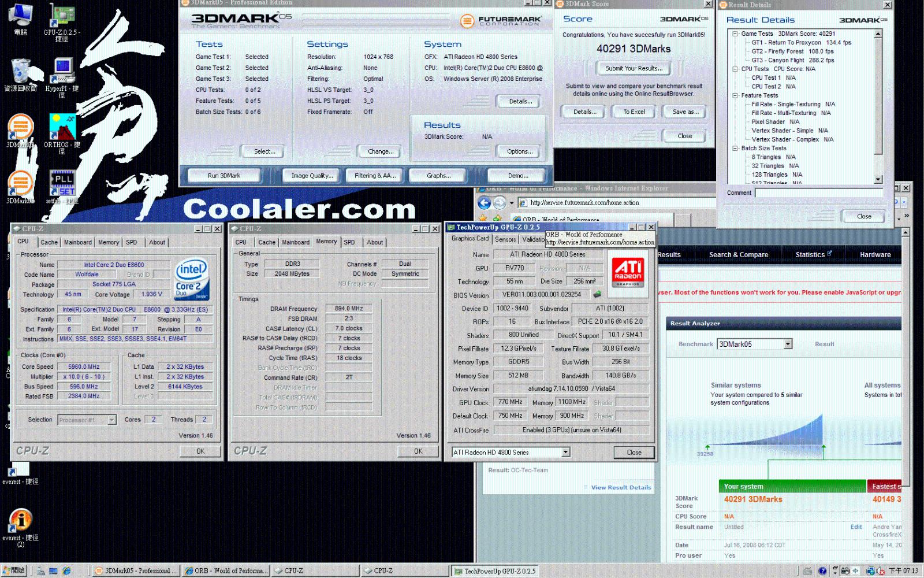Screen dimensions: 924x578
Task: Click the Internet Explorer Back arrow
Action: [x=484, y=203]
